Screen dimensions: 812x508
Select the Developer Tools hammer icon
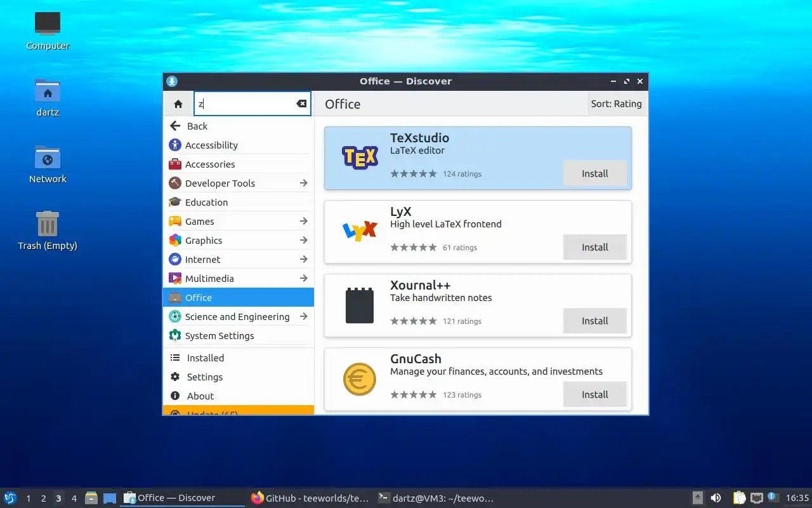175,183
